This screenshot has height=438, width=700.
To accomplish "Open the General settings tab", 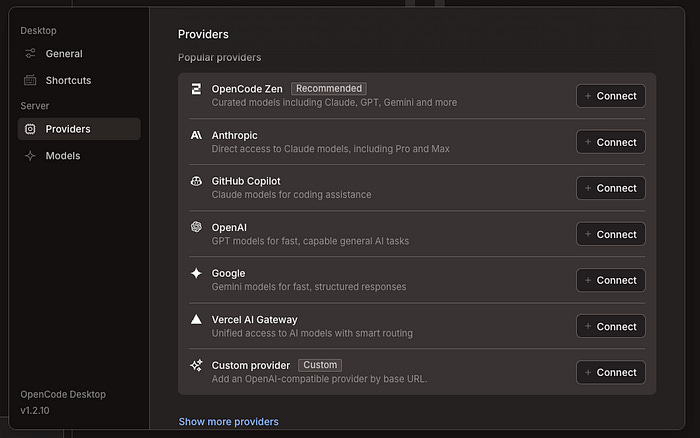I will pyautogui.click(x=64, y=54).
